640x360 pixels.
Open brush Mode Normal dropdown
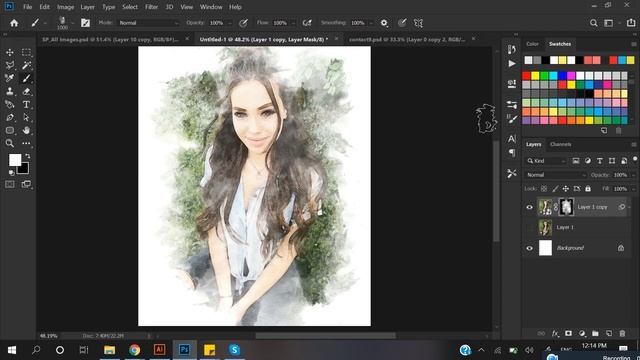coord(148,23)
